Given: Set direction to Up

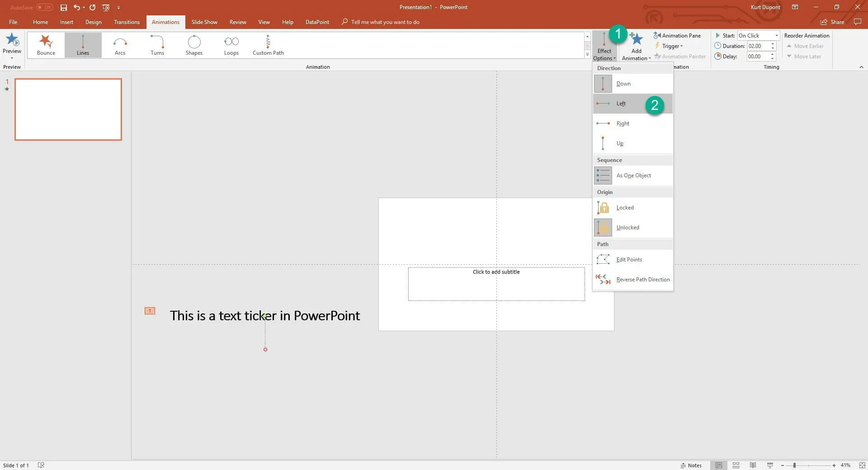Looking at the screenshot, I should click(633, 143).
